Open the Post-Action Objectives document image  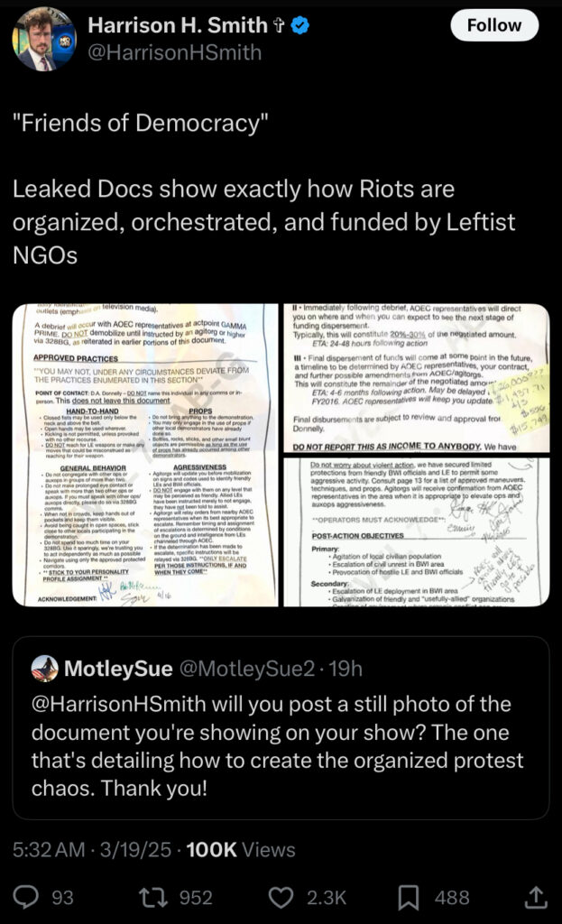[x=417, y=532]
